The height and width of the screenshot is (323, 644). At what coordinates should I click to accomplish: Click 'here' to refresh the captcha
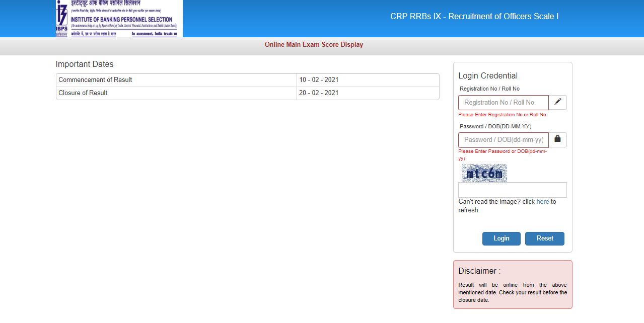[x=542, y=201]
